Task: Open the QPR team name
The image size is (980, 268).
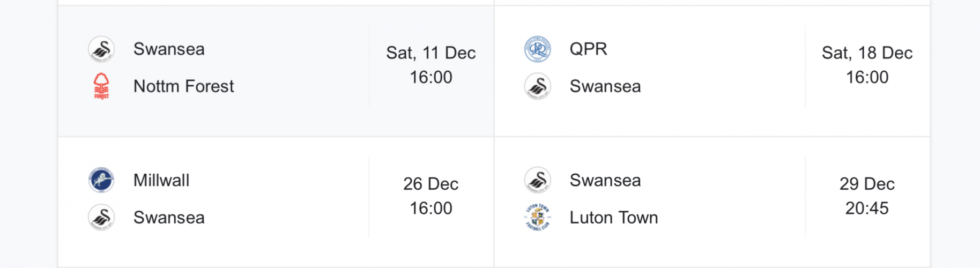Action: coord(588,49)
